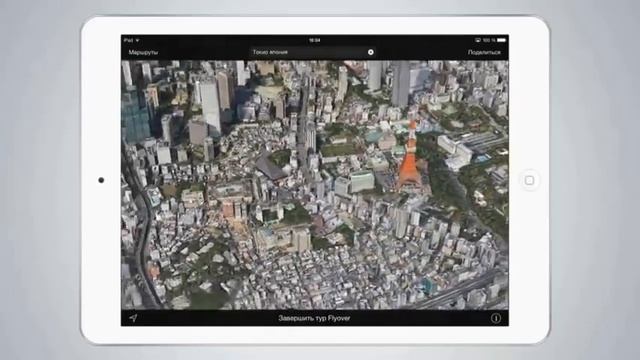Tap the iPad home button
Screen dimensions: 640x360
(529, 180)
